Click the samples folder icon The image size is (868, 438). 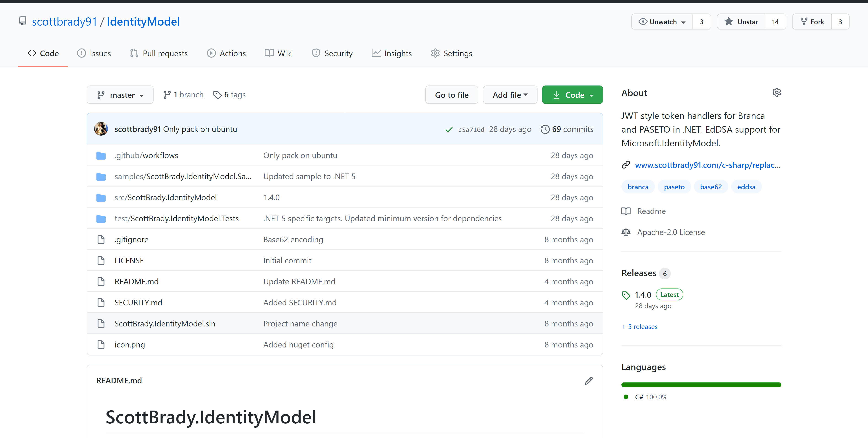(x=101, y=176)
